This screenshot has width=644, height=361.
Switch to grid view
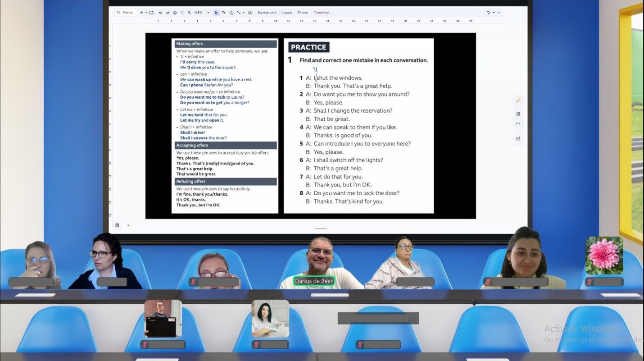click(117, 225)
